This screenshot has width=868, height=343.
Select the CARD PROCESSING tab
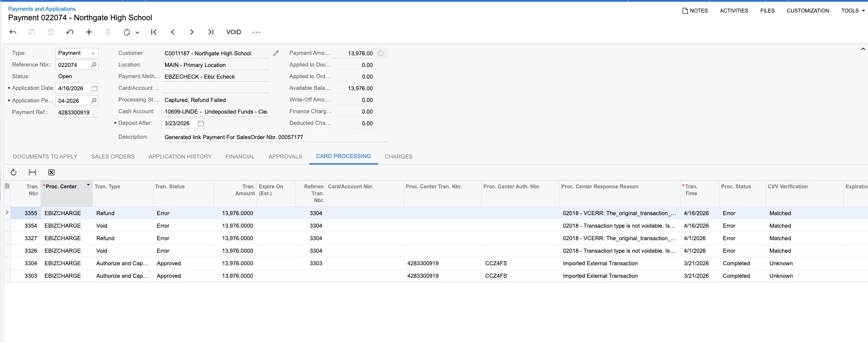(343, 156)
